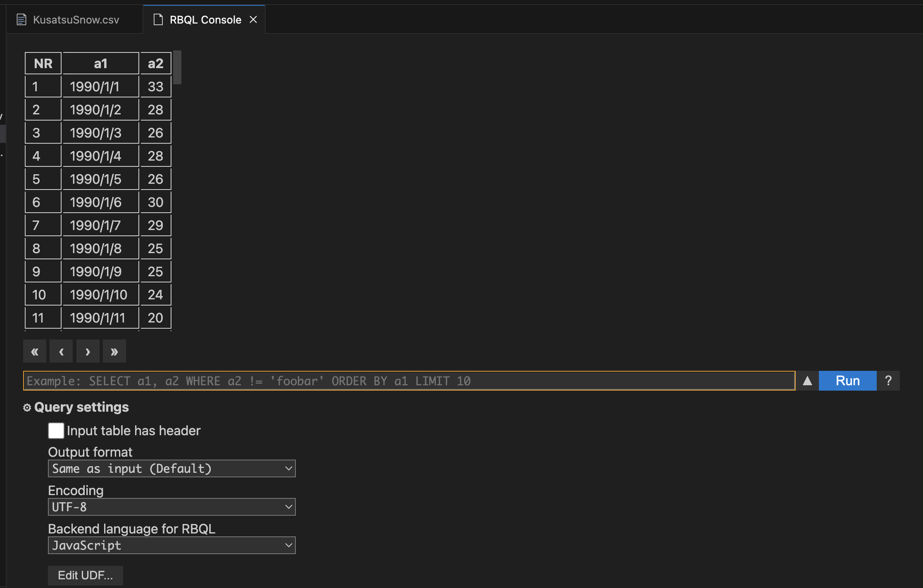Click the Query settings gear icon
Viewport: 923px width, 588px height.
pos(27,408)
